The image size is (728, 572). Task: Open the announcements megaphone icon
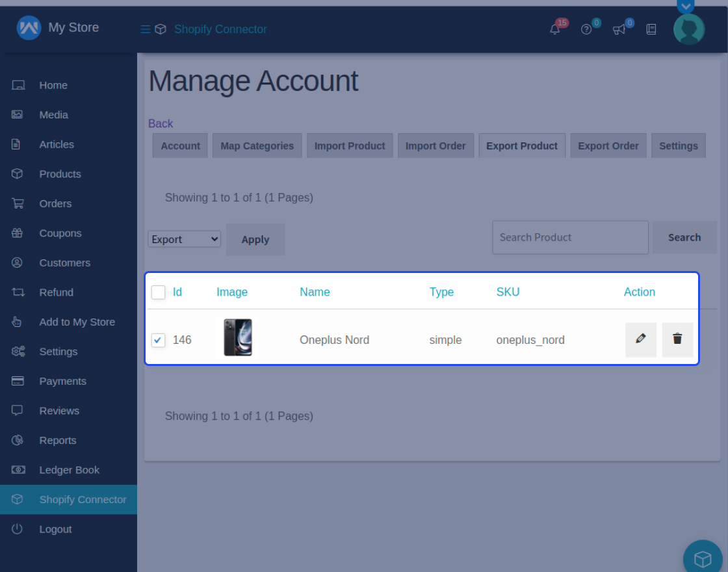click(619, 29)
